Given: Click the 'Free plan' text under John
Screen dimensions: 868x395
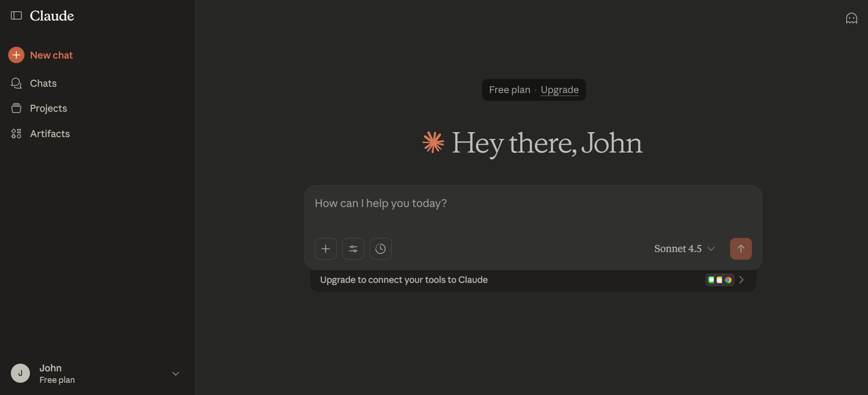Looking at the screenshot, I should pos(57,380).
